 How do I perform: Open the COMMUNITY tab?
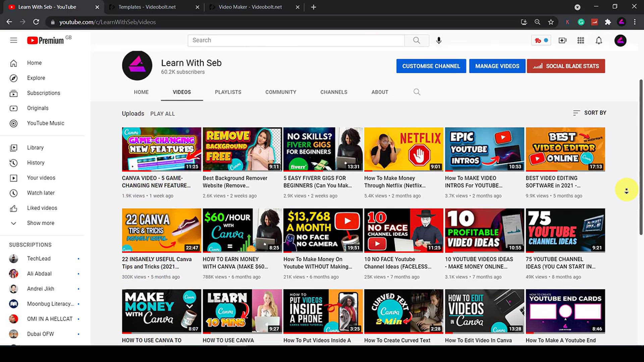[281, 92]
